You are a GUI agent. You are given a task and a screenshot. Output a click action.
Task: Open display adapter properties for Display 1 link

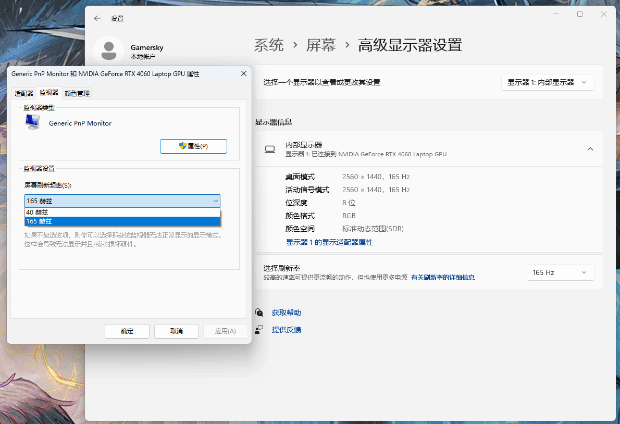329,242
